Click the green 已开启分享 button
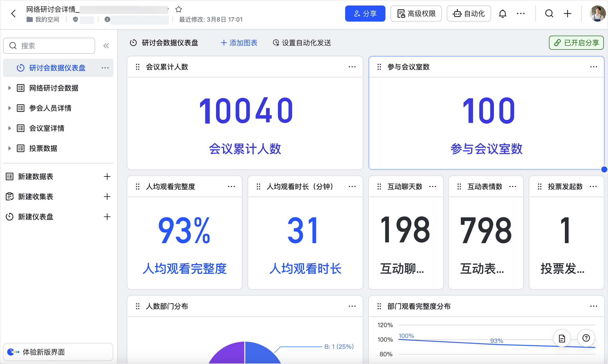Viewport: 608px width, 364px height. point(576,43)
